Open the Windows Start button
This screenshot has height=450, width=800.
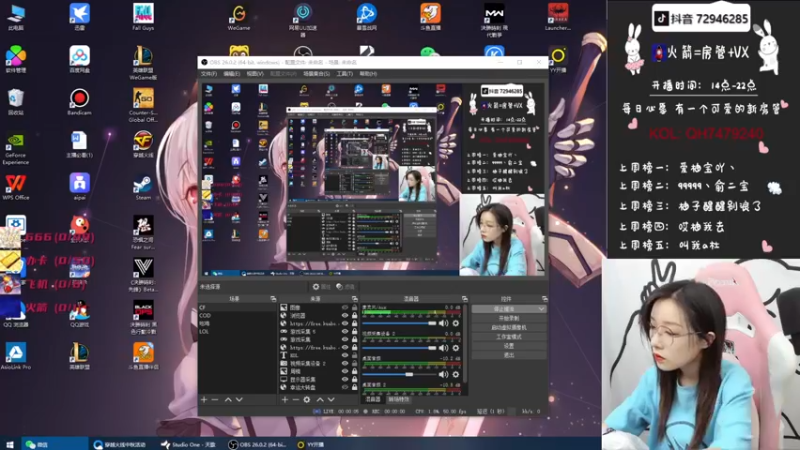coord(9,444)
